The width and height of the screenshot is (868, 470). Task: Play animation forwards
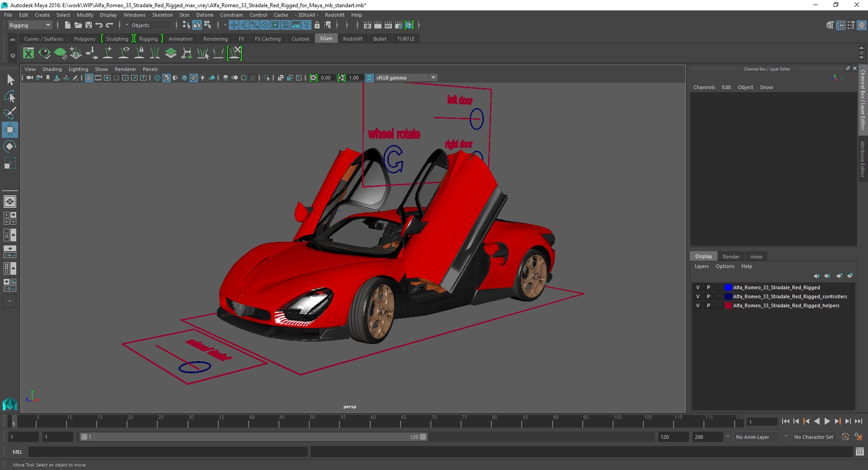point(827,421)
